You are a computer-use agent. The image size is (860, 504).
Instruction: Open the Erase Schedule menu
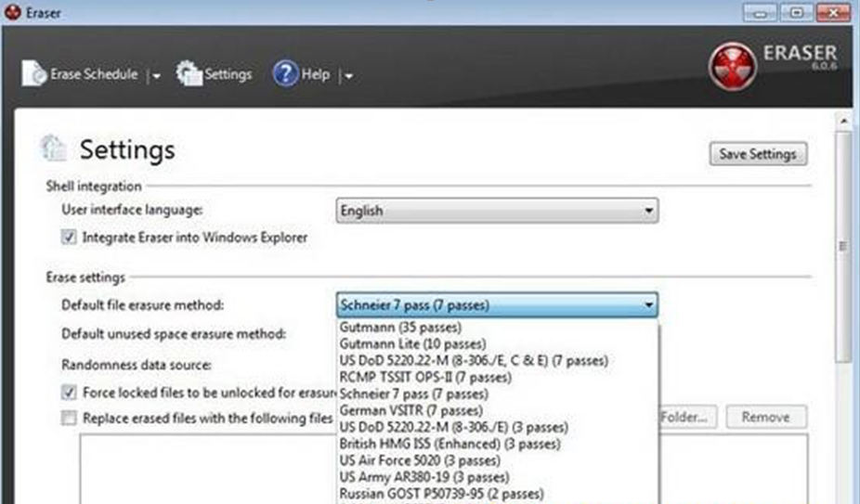[x=94, y=74]
